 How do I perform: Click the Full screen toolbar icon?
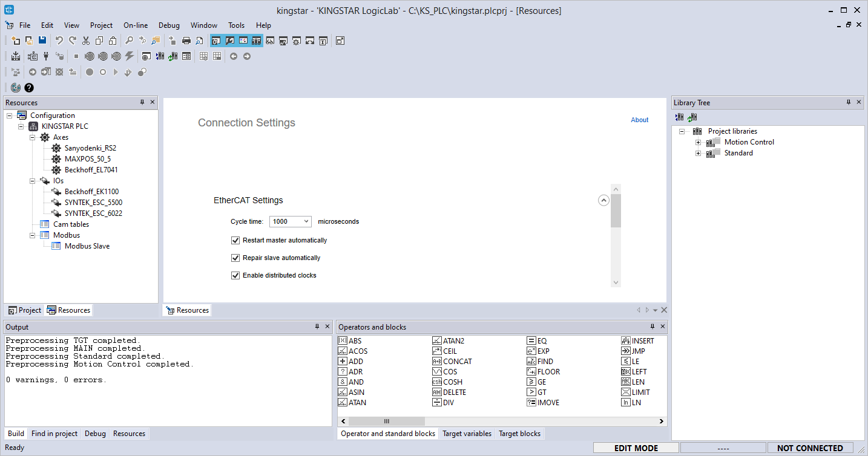(340, 41)
